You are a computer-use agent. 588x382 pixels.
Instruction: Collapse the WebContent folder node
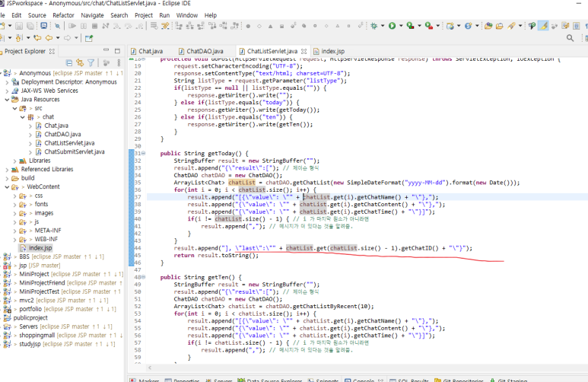coord(7,187)
